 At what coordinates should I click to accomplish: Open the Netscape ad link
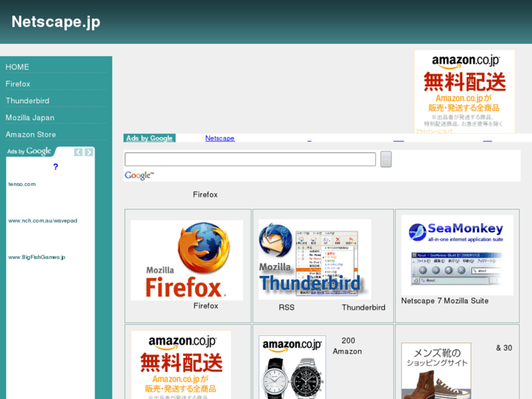(x=220, y=138)
